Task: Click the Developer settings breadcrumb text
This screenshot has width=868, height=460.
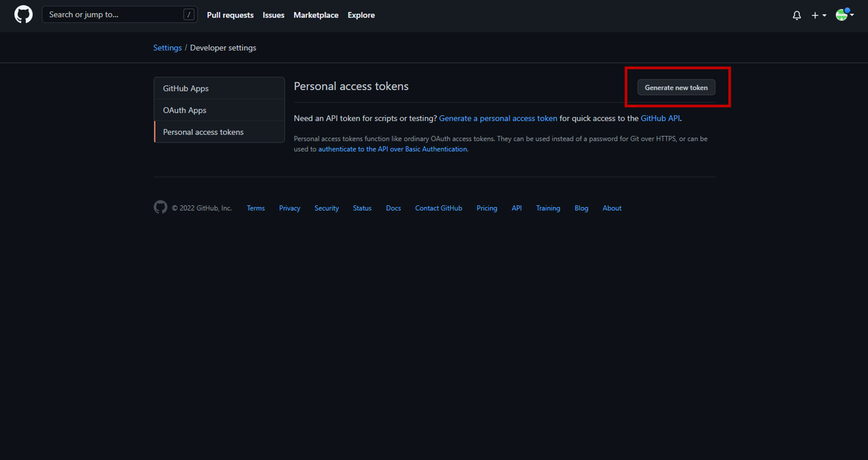Action: (x=223, y=48)
